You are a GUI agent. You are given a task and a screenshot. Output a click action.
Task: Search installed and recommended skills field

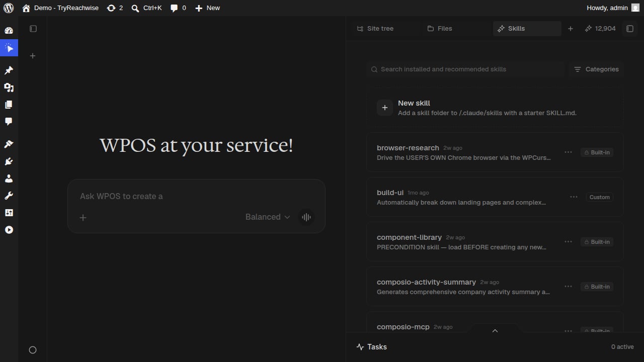(x=465, y=69)
